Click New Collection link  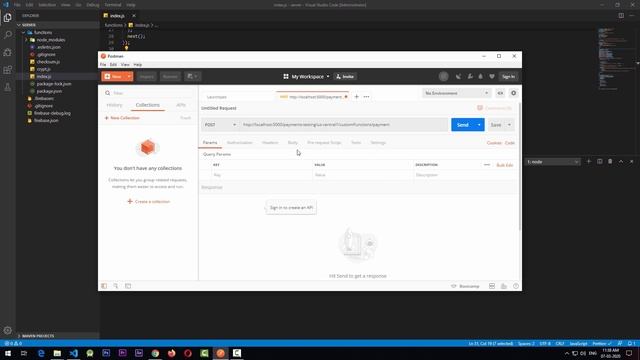pyautogui.click(x=122, y=118)
